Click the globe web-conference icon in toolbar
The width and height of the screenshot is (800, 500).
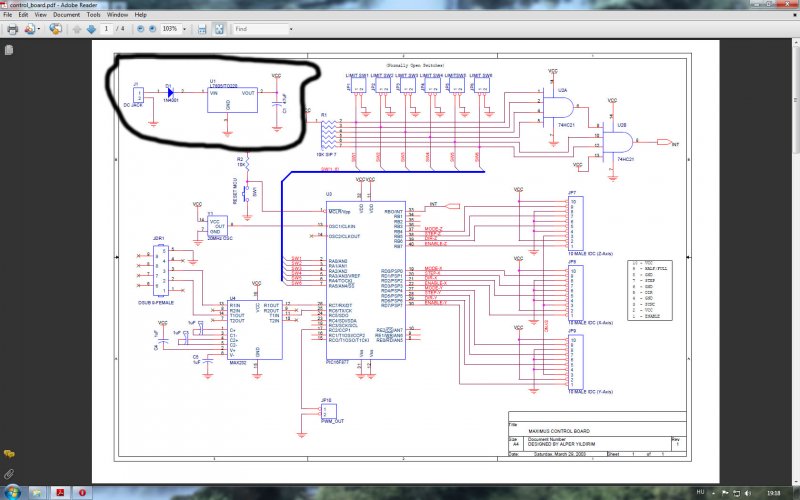tap(55, 29)
